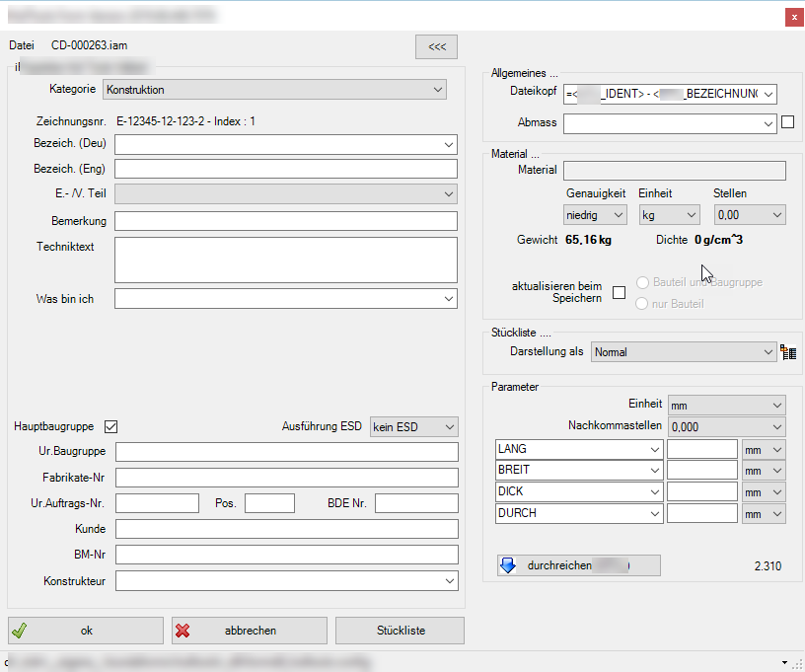Click the Bemerkung input field
The height and width of the screenshot is (672, 805).
(286, 221)
